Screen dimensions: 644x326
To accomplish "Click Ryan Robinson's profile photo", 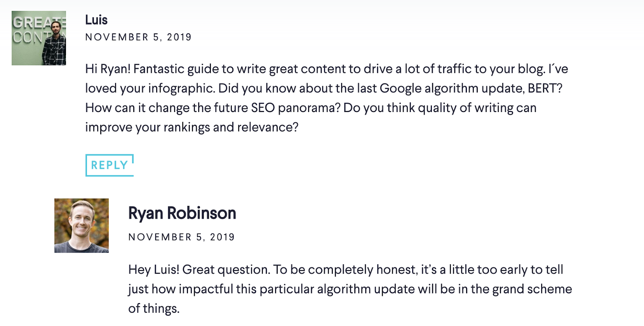I will pos(82,226).
